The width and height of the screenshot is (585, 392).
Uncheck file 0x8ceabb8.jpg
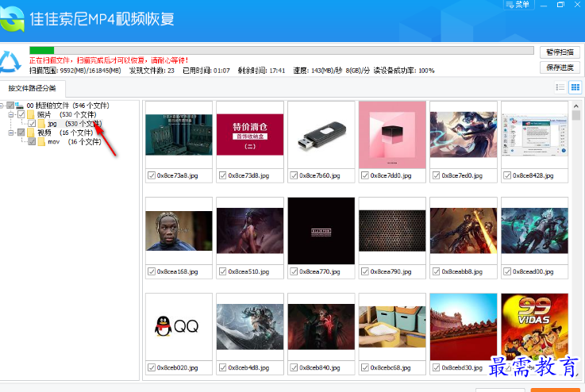436,271
